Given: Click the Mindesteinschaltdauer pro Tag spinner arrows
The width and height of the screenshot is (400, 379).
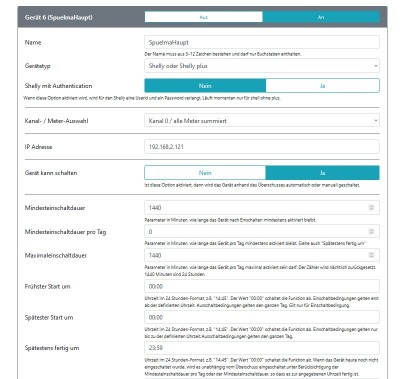Looking at the screenshot, I should tap(371, 232).
